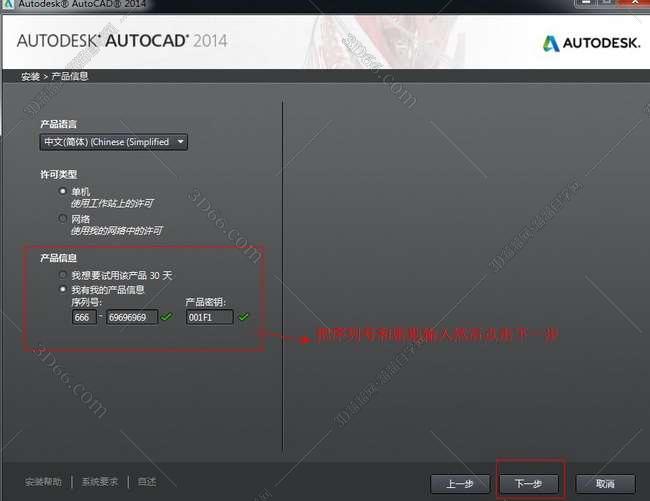Open the 系统要求 system requirements link
Viewport: 650px width, 501px height.
[101, 482]
